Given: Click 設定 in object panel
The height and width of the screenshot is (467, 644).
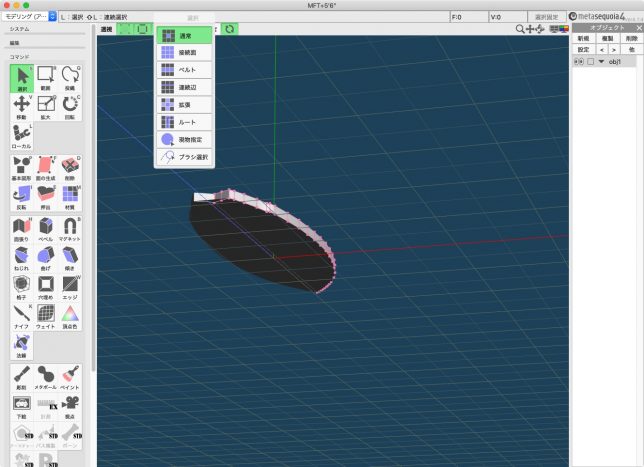Looking at the screenshot, I should click(x=583, y=50).
